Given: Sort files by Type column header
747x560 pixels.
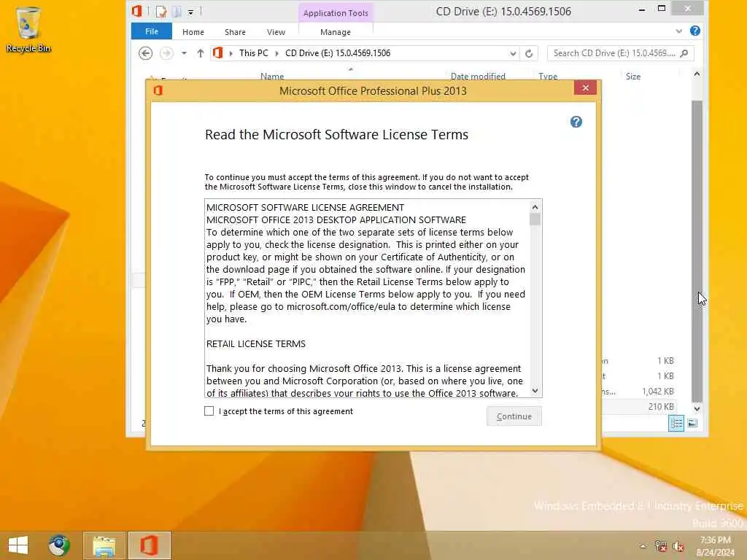Looking at the screenshot, I should tap(548, 76).
